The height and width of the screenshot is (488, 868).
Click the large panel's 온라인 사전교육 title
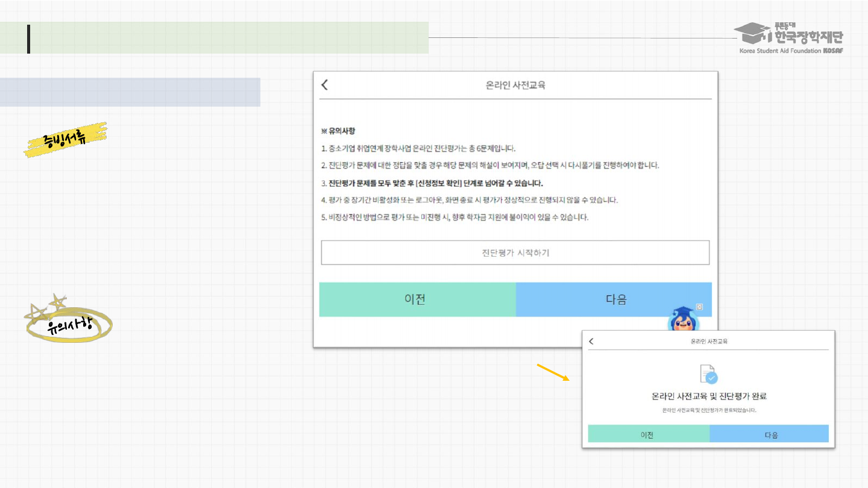click(515, 86)
